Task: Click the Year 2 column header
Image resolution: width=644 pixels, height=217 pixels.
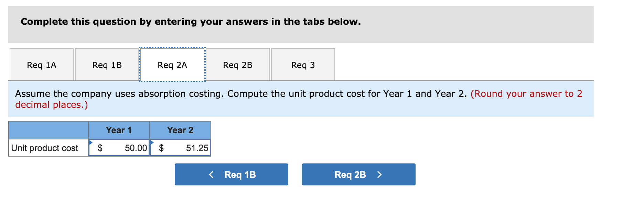Action: coord(180,130)
